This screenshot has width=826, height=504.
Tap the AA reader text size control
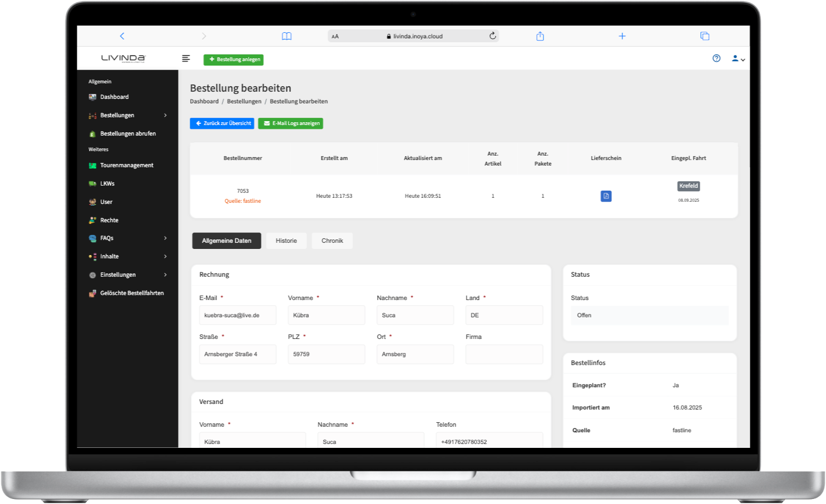[x=335, y=37]
